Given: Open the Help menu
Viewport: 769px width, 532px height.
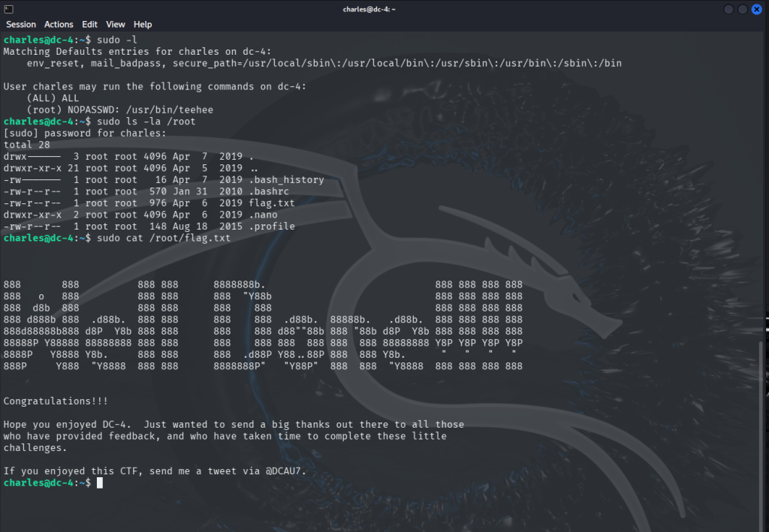Looking at the screenshot, I should pyautogui.click(x=143, y=25).
